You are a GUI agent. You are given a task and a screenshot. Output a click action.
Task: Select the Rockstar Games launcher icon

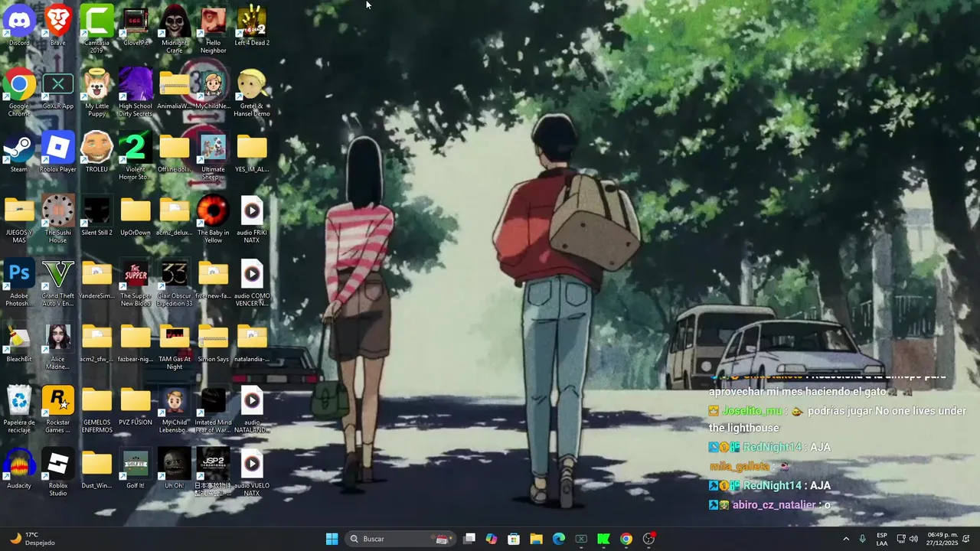coord(58,409)
